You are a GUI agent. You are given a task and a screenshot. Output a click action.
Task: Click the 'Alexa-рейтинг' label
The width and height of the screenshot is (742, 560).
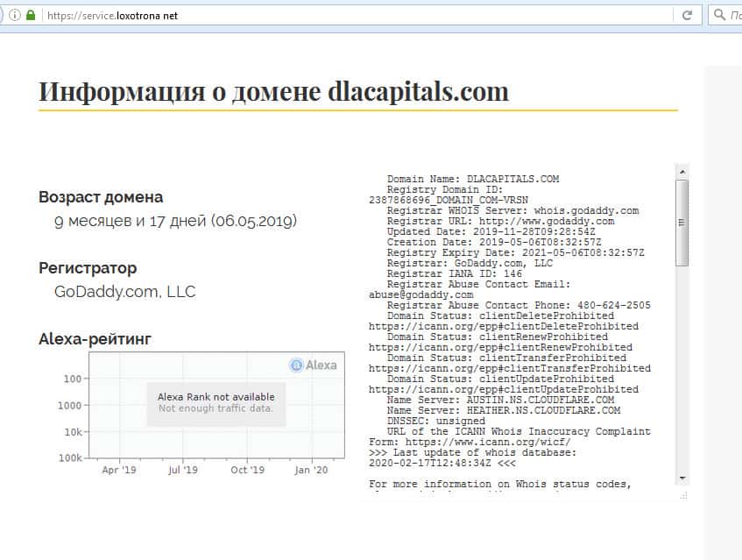coord(95,339)
